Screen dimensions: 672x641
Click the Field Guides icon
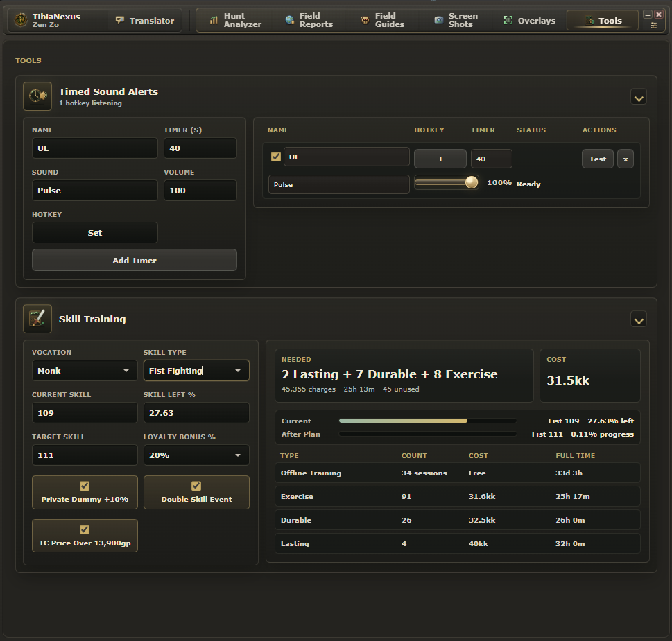(x=365, y=20)
